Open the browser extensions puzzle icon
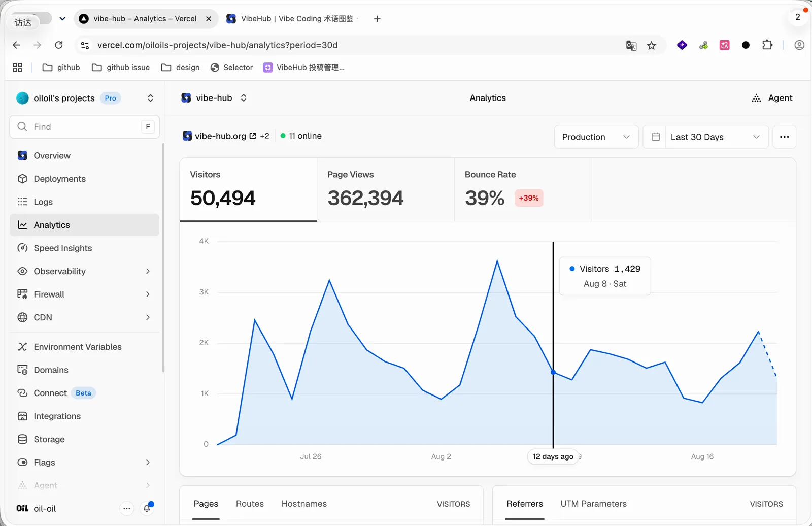 click(x=767, y=45)
